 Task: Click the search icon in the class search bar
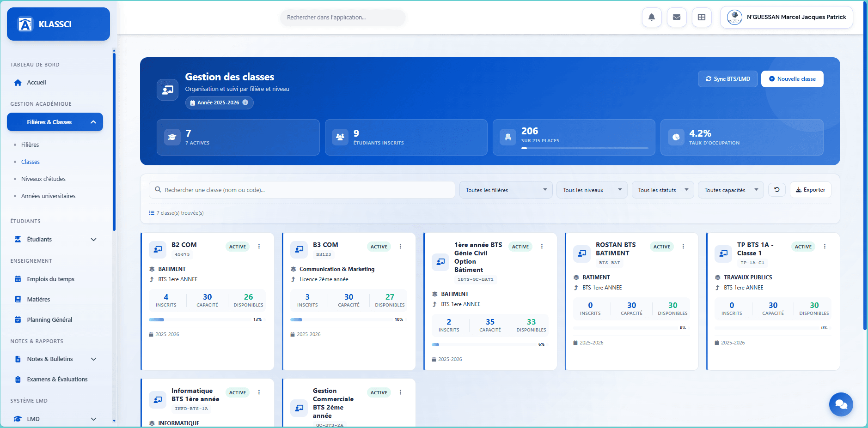pos(158,189)
